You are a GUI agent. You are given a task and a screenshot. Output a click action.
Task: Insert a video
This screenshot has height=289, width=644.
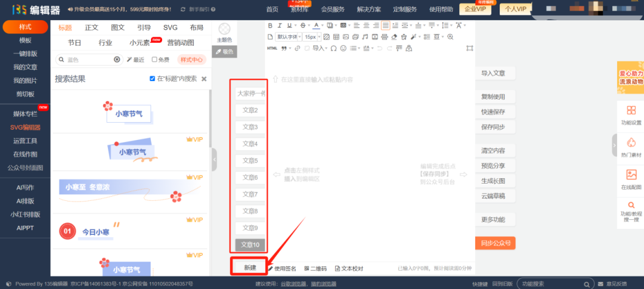(x=375, y=37)
